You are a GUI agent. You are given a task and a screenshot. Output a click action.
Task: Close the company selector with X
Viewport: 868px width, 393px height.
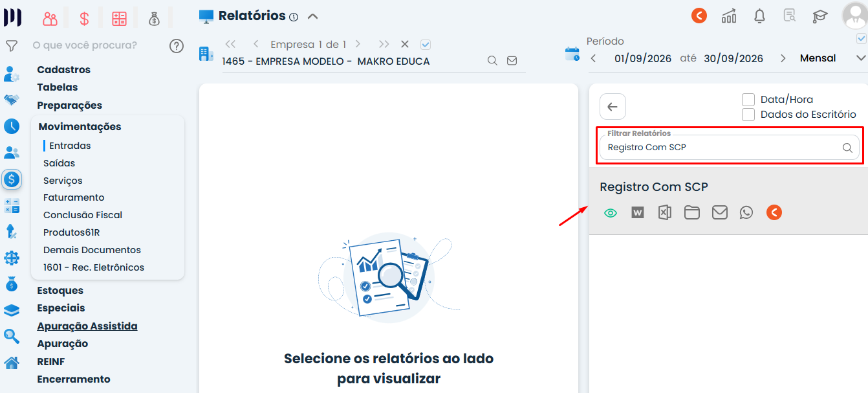(405, 45)
